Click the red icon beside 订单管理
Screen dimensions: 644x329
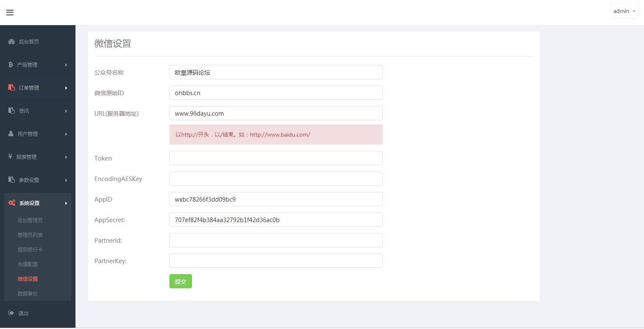point(12,88)
